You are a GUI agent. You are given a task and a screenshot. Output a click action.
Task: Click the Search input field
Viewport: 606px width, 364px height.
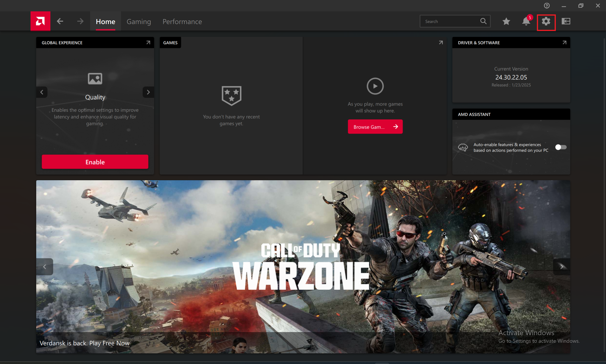455,21
